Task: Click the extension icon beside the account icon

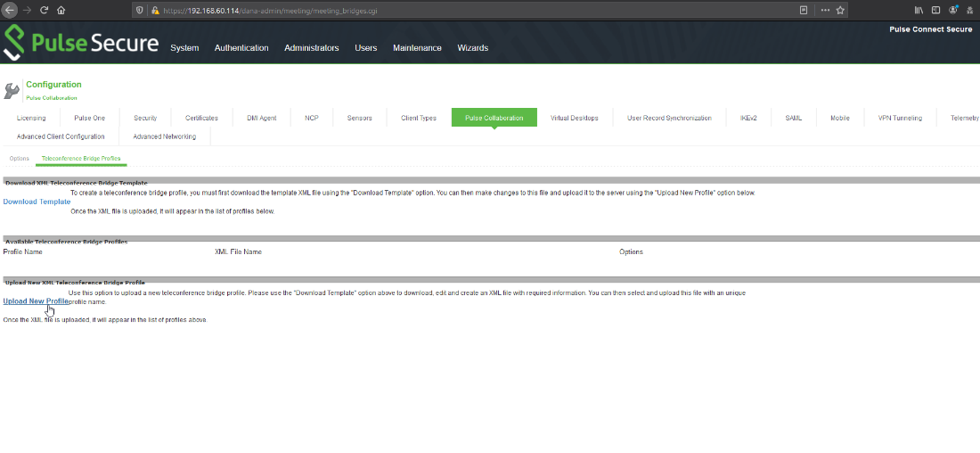Action: tap(970, 10)
